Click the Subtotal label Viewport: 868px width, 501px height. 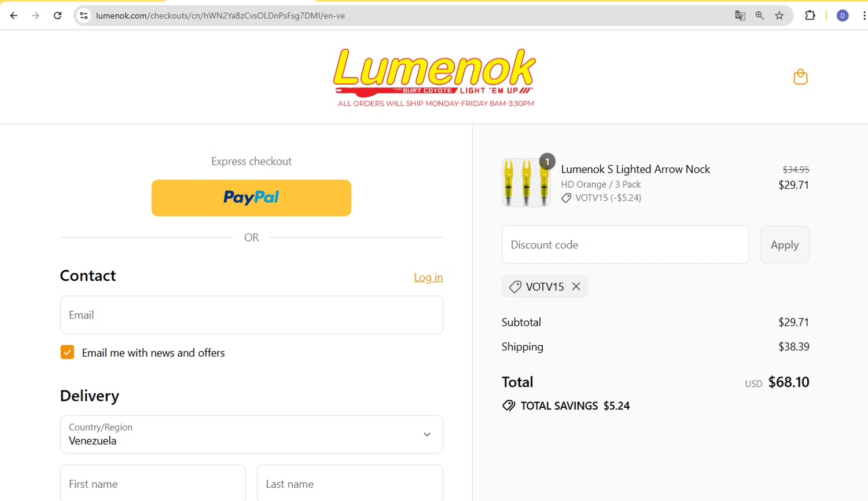(x=521, y=322)
